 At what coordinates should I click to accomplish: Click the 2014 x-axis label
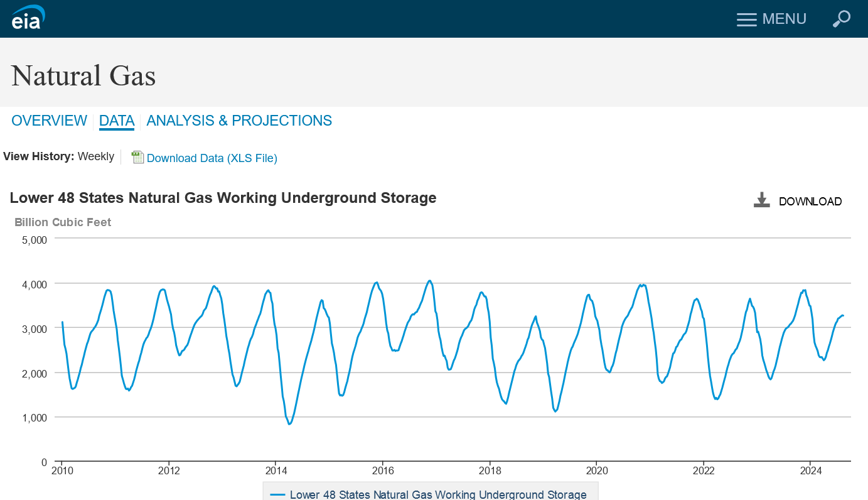tap(276, 470)
